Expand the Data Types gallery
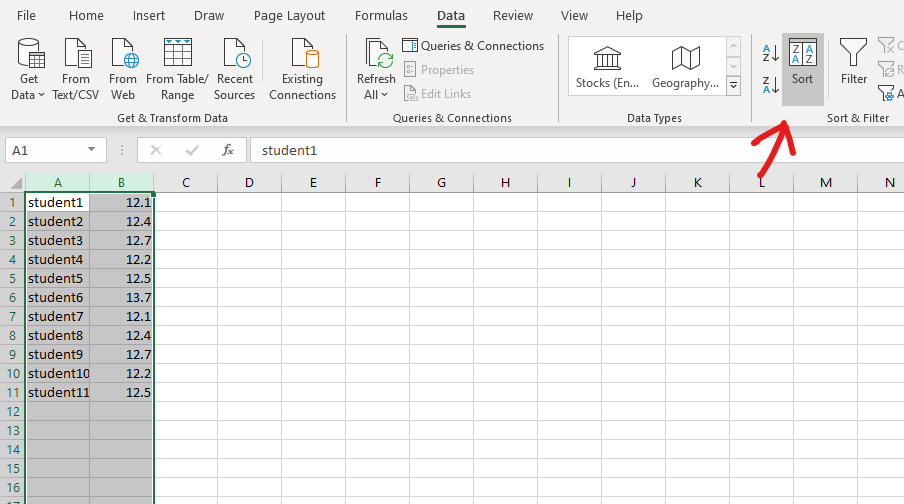The width and height of the screenshot is (904, 504). point(733,86)
